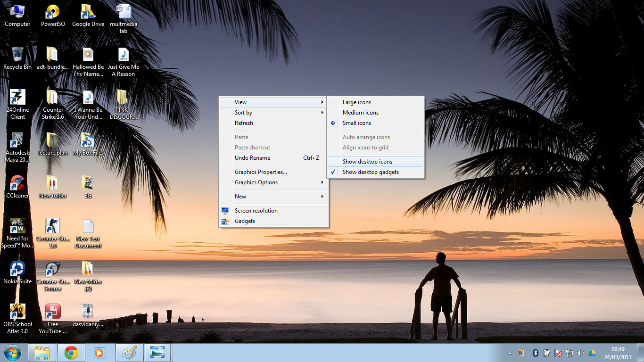Click the WordWeb tray icon

(521, 353)
